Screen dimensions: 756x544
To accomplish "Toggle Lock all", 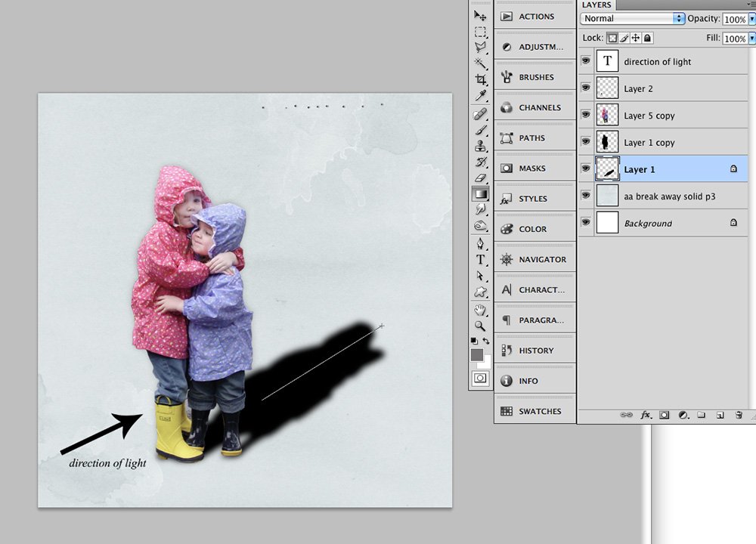I will pyautogui.click(x=648, y=38).
